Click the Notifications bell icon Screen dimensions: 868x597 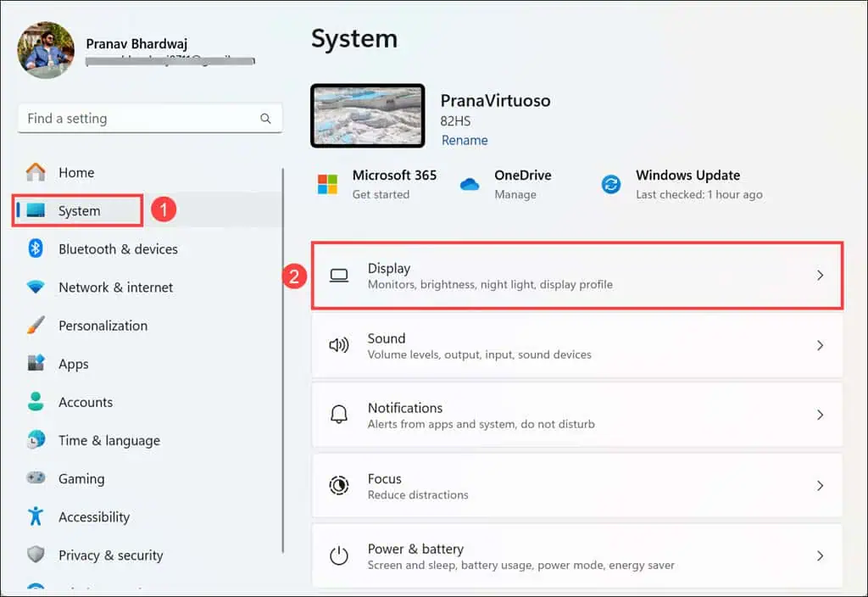pos(339,415)
